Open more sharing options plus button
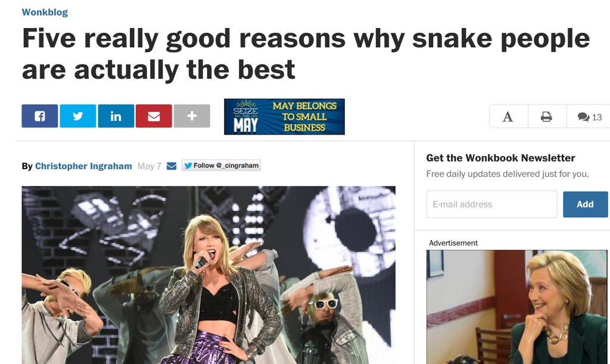The image size is (610, 364). 192,116
